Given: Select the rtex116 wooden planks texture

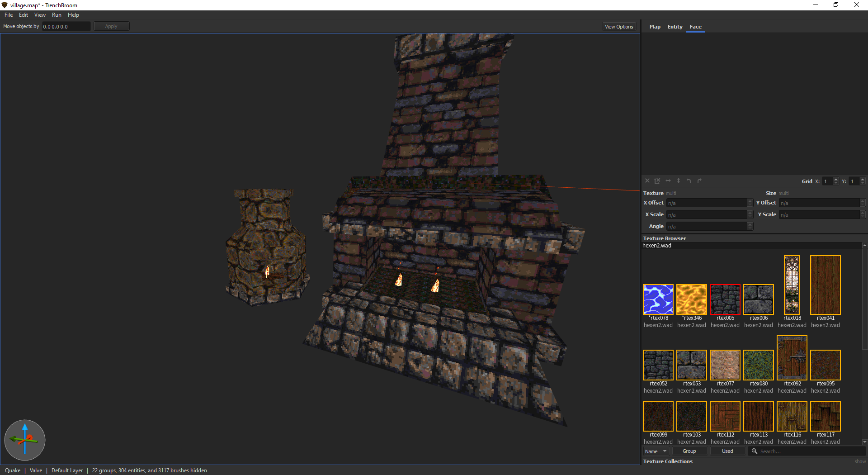Looking at the screenshot, I should tap(792, 416).
